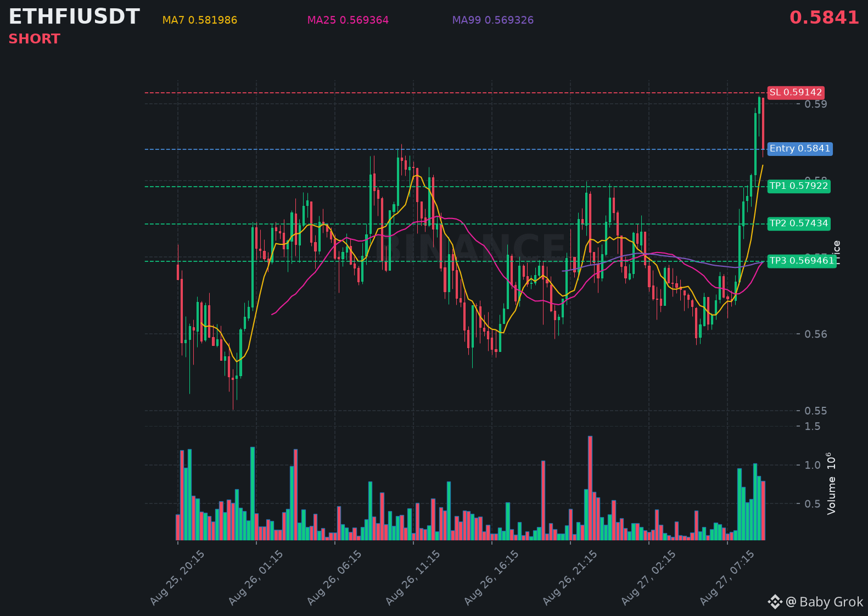Viewport: 868px width, 616px height.
Task: Click the Aug 27, 07:15 time label
Action: (x=727, y=578)
